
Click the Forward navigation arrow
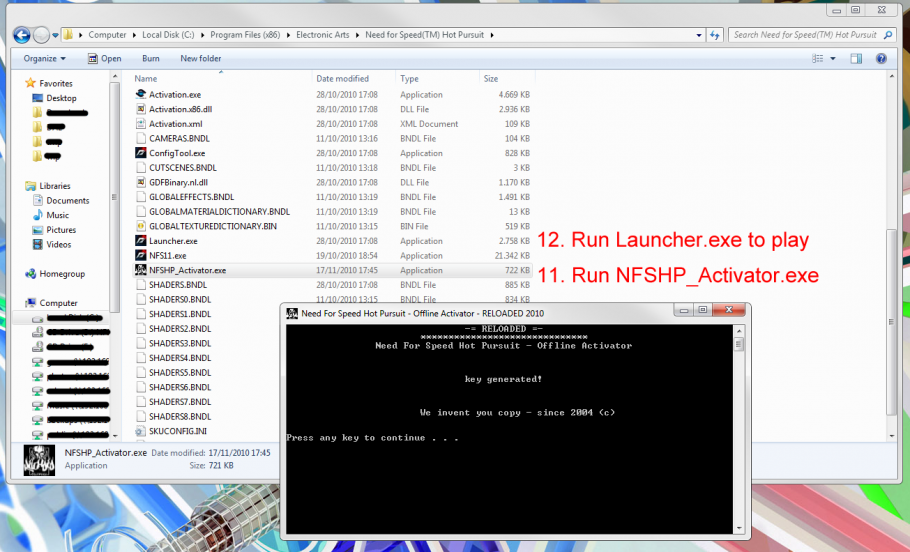click(x=41, y=35)
